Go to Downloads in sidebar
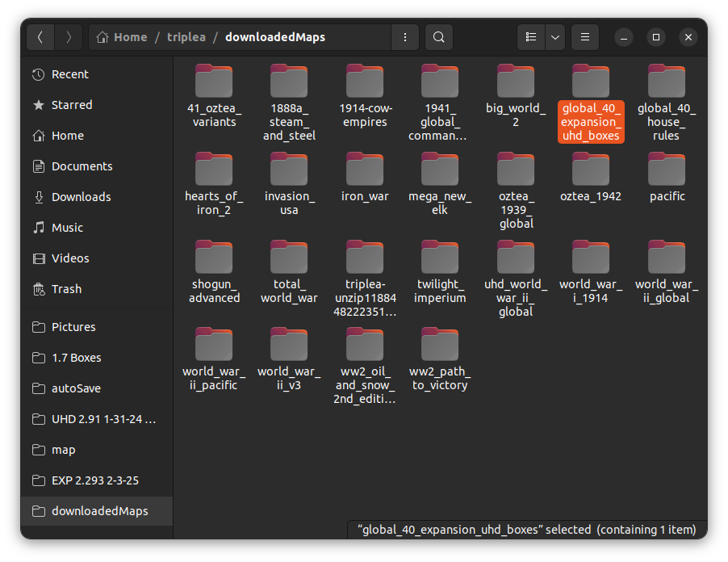 click(81, 197)
